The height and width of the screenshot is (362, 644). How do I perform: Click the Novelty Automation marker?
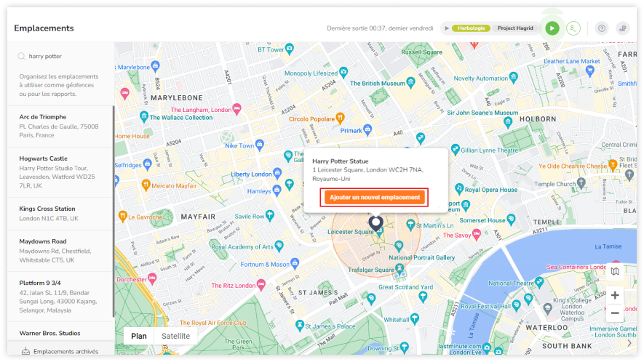coord(514,77)
